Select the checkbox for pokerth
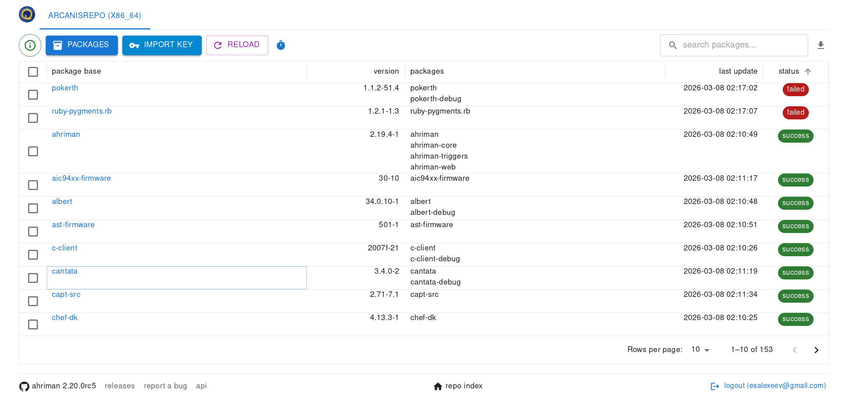This screenshot has height=413, width=868. coord(33,94)
